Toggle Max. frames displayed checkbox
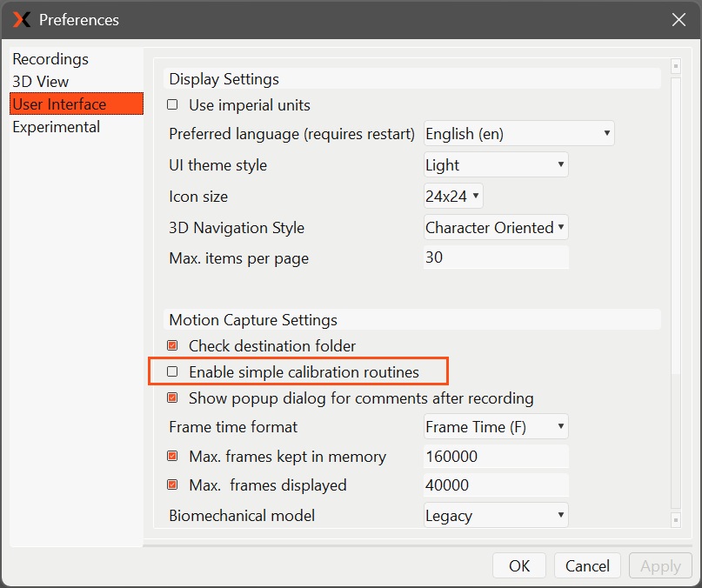 [172, 485]
